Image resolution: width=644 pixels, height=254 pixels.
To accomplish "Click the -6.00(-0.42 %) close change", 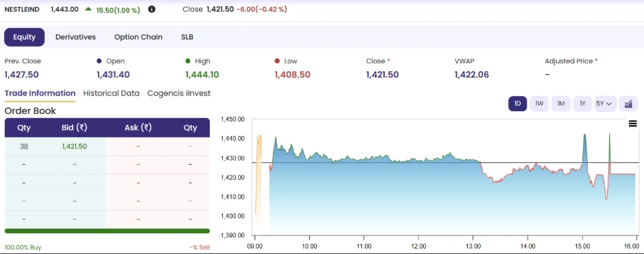I will (x=261, y=9).
